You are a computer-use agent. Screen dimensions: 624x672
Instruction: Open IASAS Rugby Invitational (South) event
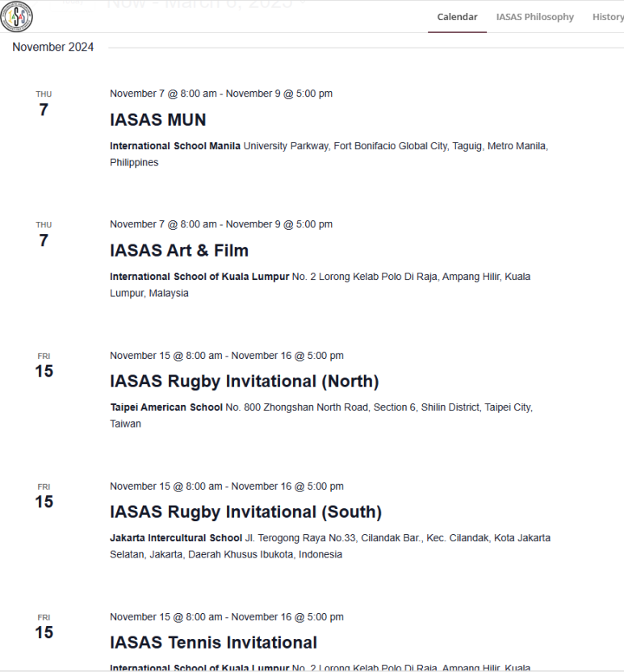(245, 511)
